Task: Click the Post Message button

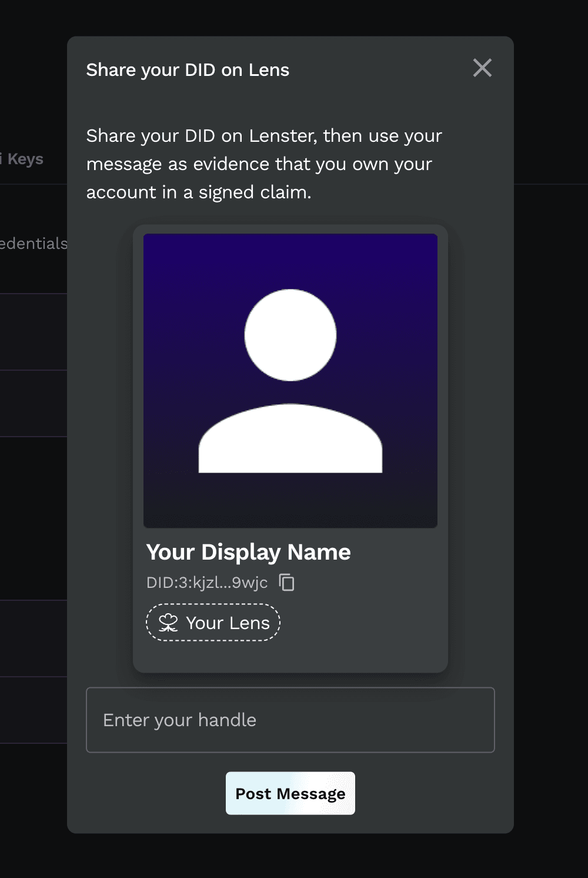Action: [x=290, y=793]
